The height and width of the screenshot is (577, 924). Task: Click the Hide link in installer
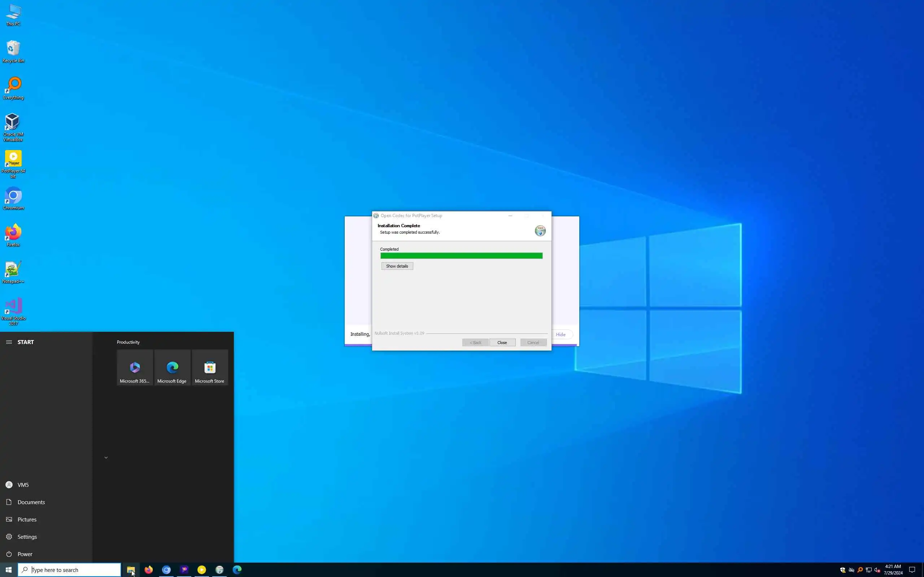tap(560, 334)
